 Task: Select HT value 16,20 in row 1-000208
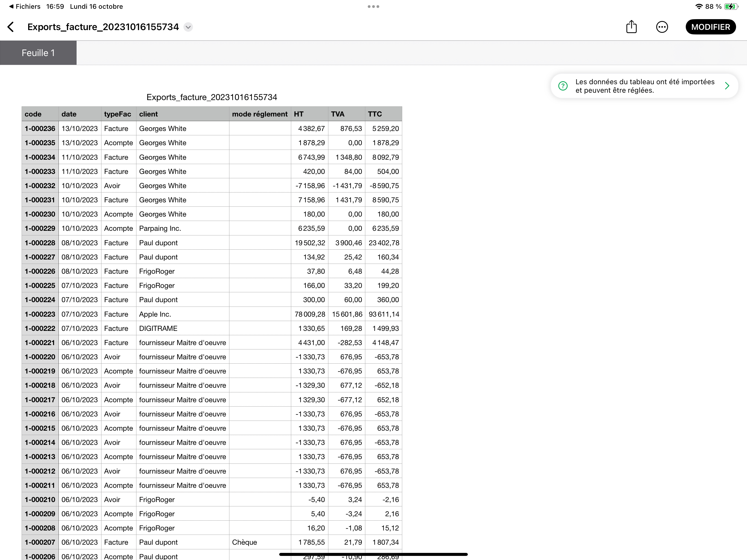(310, 528)
